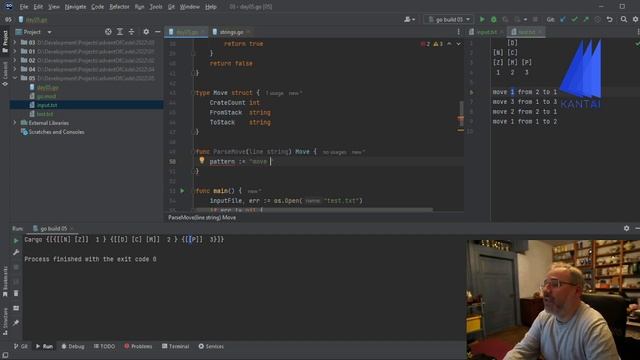
Task: Click Collapse All in Project panel
Action: 131,32
